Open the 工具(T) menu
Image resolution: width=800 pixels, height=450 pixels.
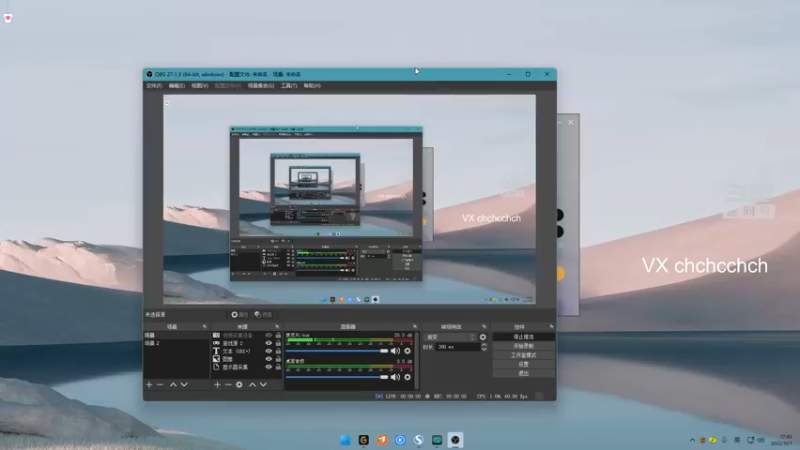click(289, 86)
